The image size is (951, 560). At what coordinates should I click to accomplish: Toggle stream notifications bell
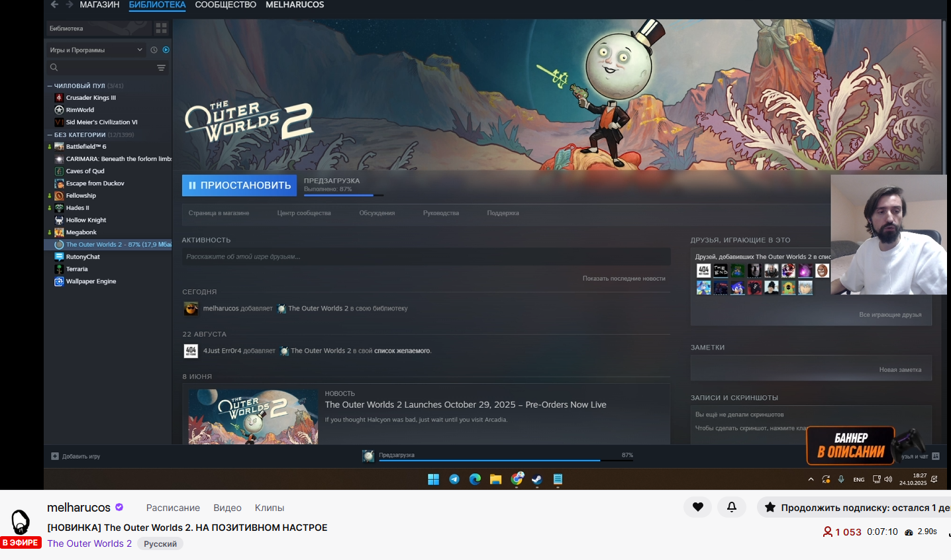pyautogui.click(x=732, y=507)
